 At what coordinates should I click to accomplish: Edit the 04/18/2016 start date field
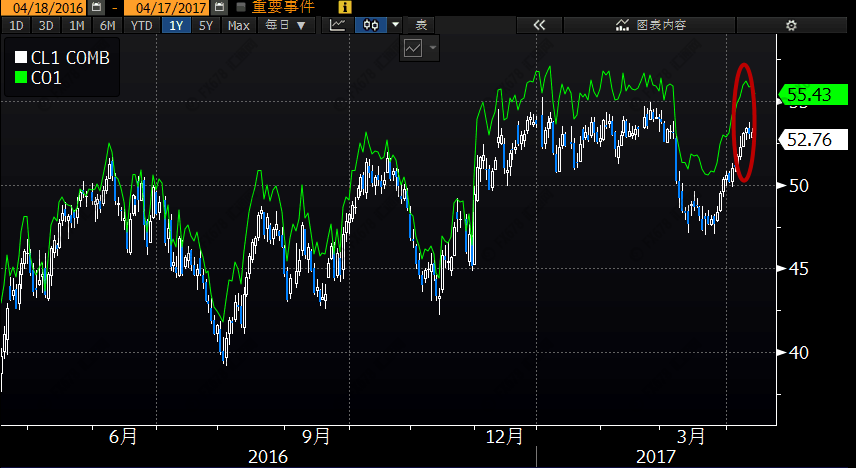pyautogui.click(x=46, y=6)
